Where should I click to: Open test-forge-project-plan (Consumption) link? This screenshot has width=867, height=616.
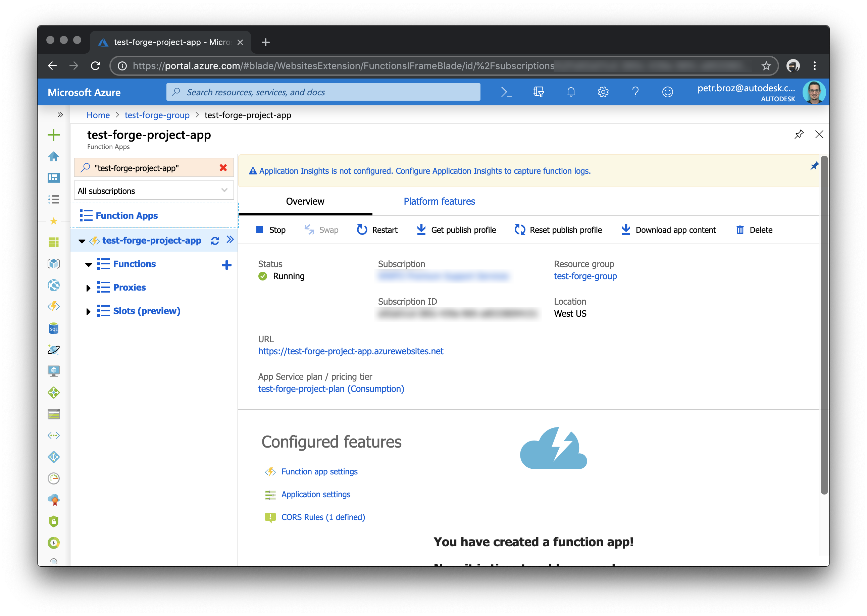click(x=331, y=389)
